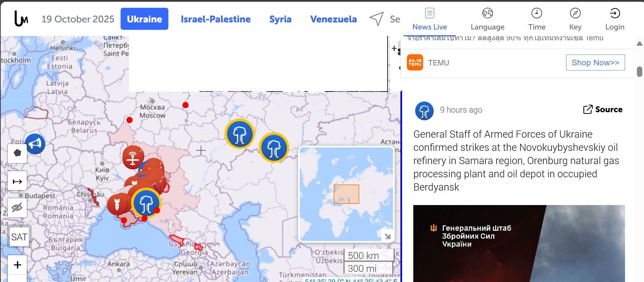Click the Azerbaijan country label
644x282 pixels.
click(230, 268)
